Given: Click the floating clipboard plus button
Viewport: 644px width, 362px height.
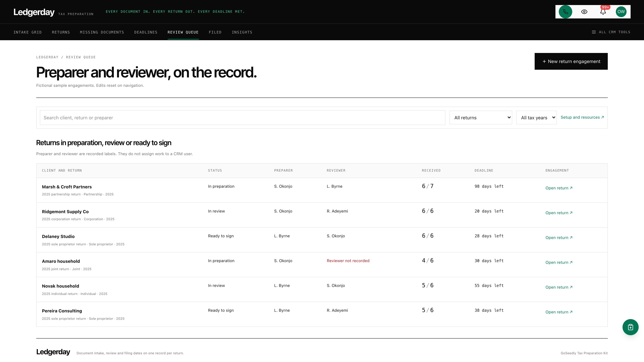Looking at the screenshot, I should (x=630, y=327).
